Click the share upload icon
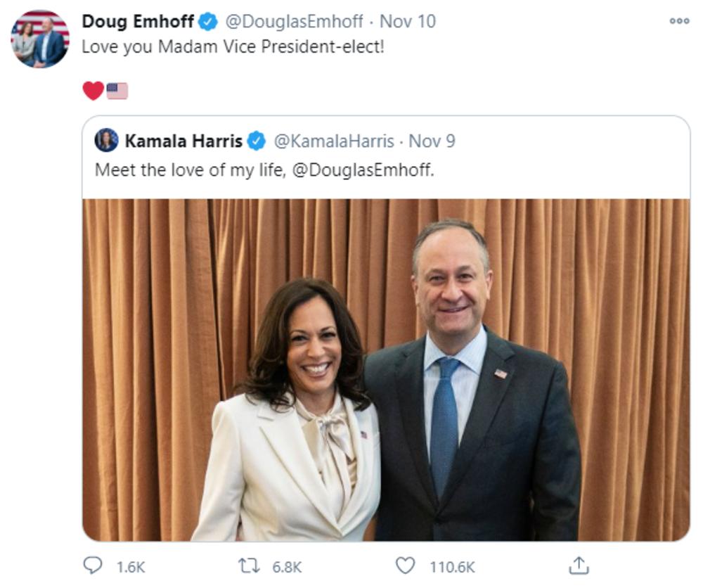This screenshot has height=588, width=703. click(578, 565)
